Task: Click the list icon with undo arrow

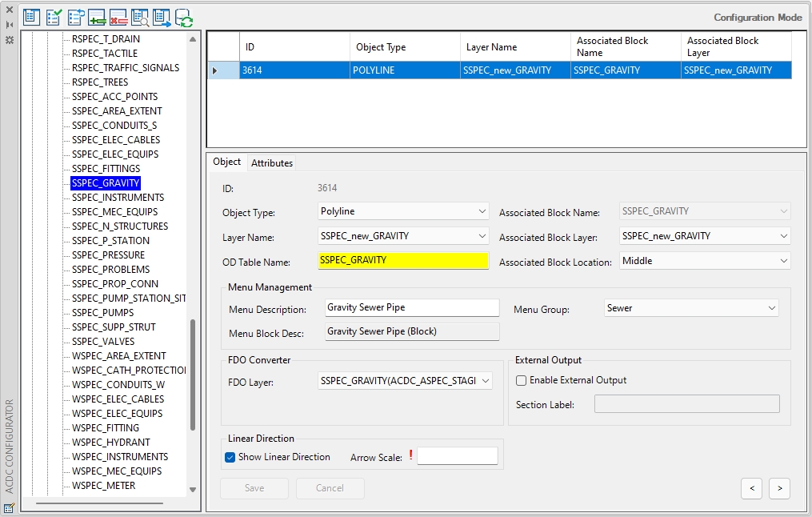Action: [x=76, y=17]
